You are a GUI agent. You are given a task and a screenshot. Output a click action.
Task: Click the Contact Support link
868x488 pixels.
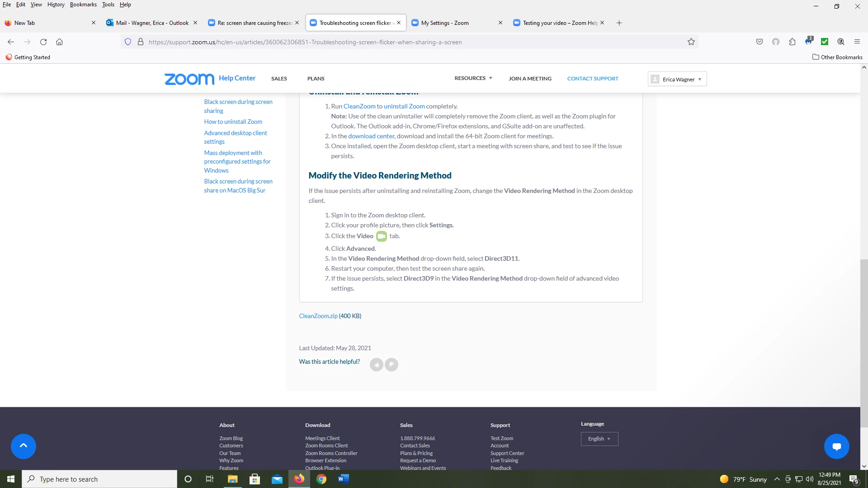593,79
